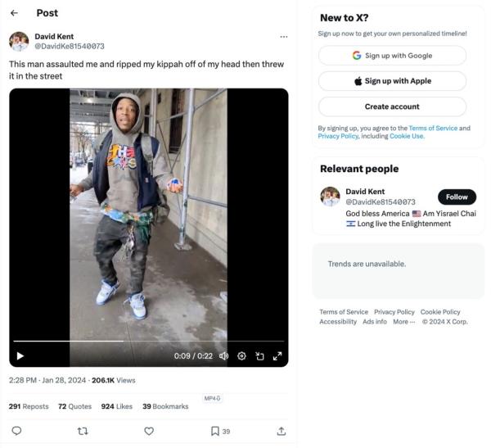Like the post with heart icon

point(149,431)
